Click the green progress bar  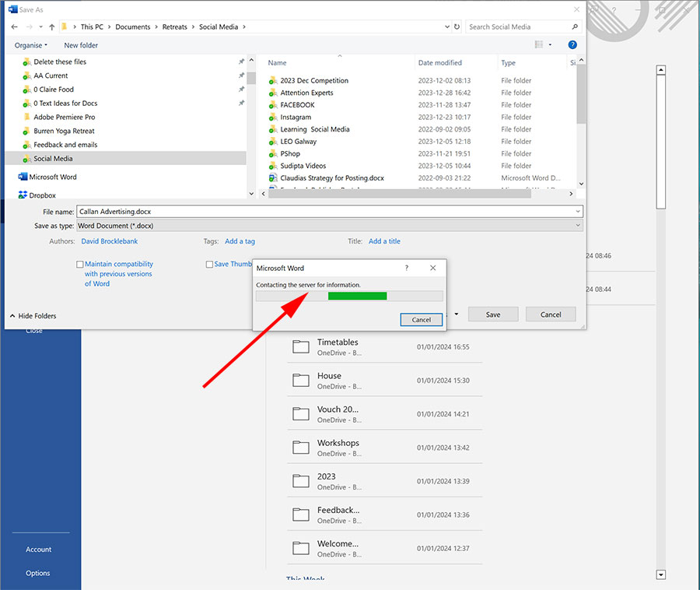point(357,296)
